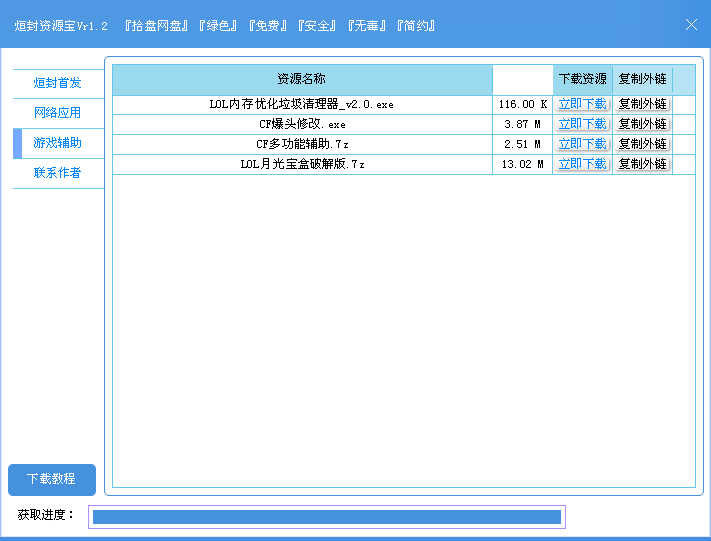Screen dimensions: 711x541
Task: Select the CF多功能辅助.7z file name
Action: point(302,145)
